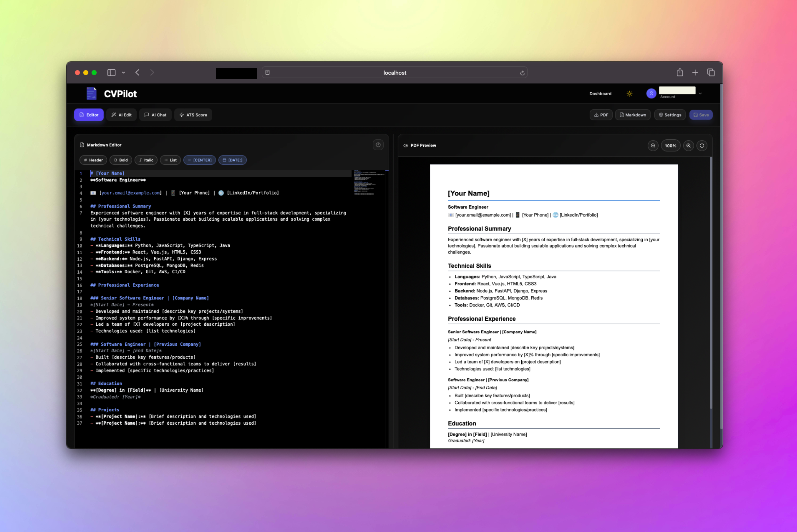
Task: Click the 100% zoom level button
Action: click(x=670, y=146)
